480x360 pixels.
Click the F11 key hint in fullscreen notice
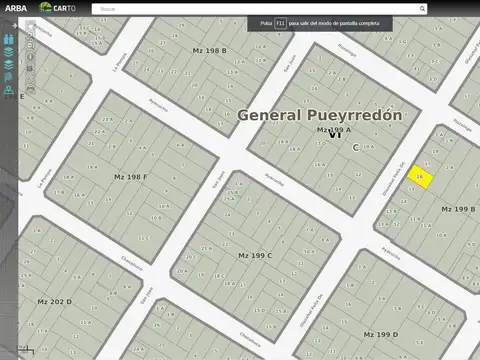280,23
